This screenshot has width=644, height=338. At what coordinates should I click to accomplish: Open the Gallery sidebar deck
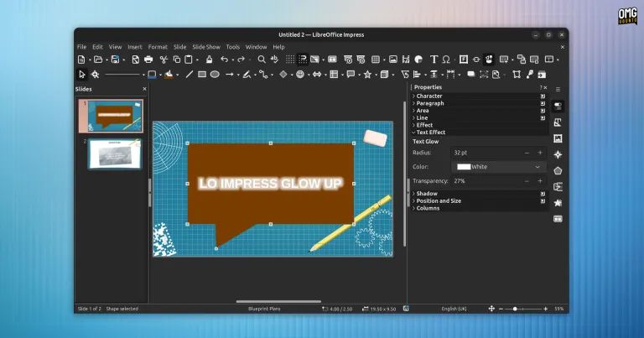pos(558,138)
